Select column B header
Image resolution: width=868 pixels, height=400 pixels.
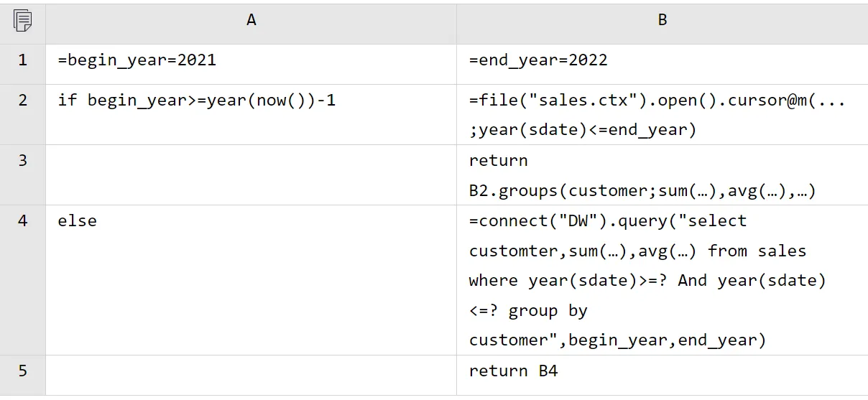(x=662, y=20)
